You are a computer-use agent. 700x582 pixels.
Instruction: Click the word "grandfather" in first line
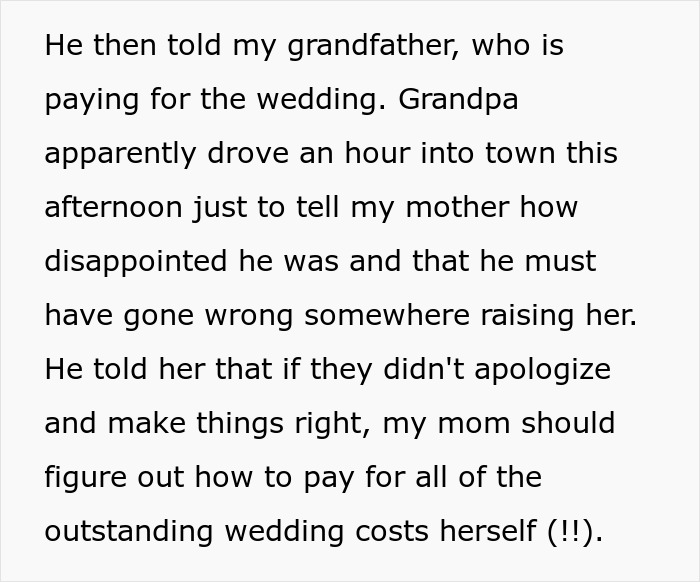[373, 46]
